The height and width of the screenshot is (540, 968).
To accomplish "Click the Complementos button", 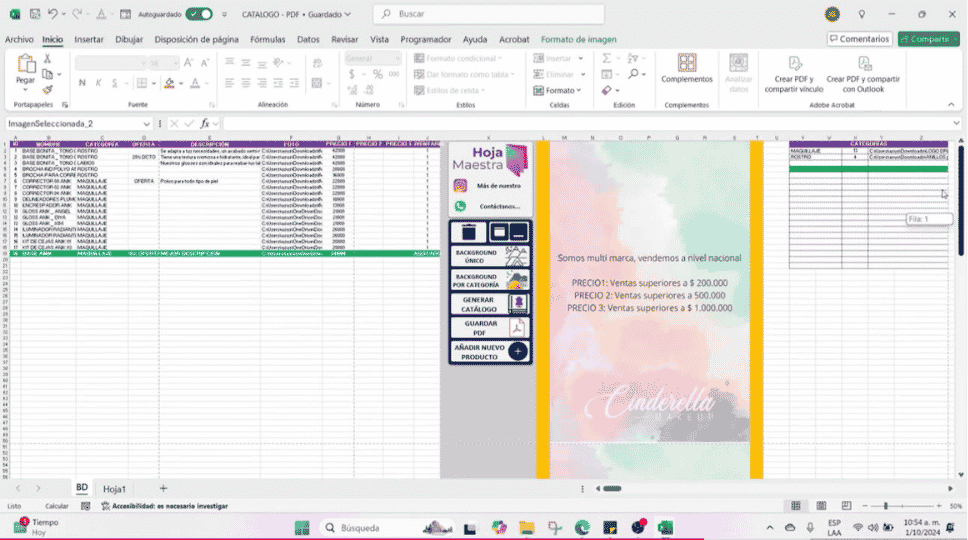I will 686,69.
